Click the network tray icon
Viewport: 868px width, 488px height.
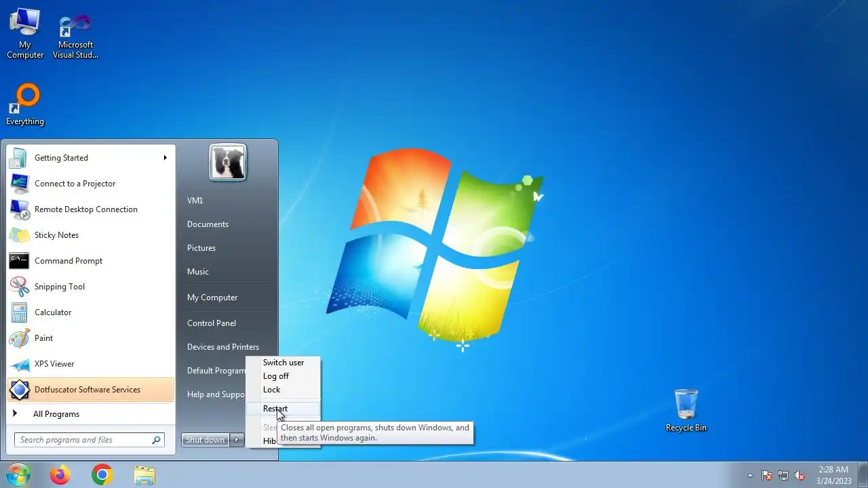coord(783,475)
